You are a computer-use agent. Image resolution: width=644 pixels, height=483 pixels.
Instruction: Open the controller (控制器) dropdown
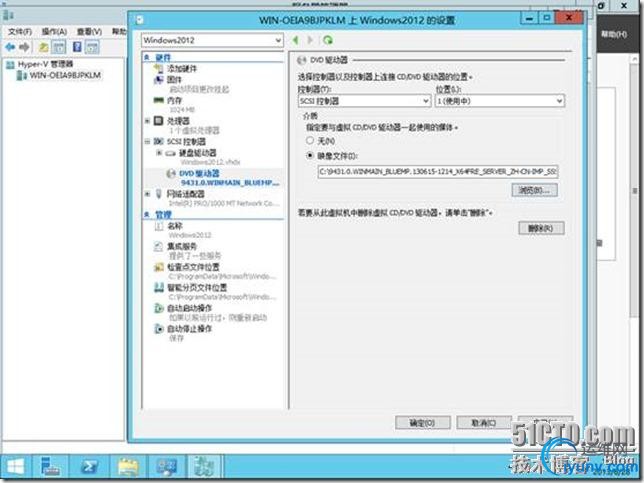[364, 101]
